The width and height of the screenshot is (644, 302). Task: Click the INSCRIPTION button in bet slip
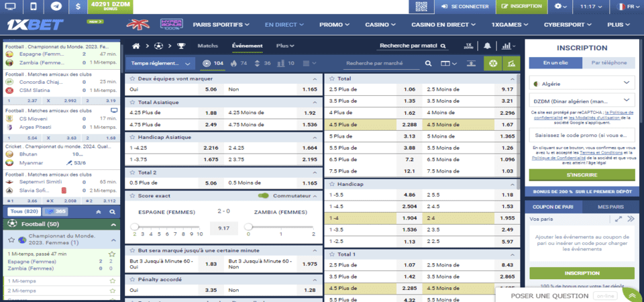click(582, 273)
